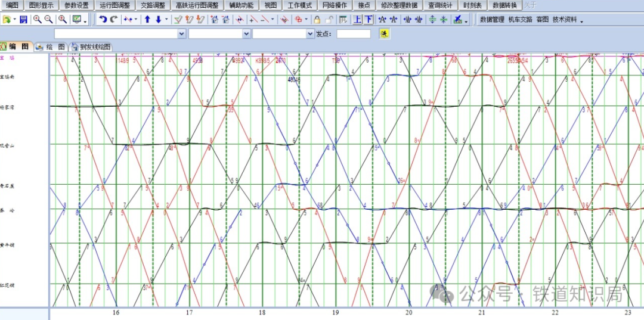This screenshot has width=644, height=320.
Task: Zoom out with the minus magnifier
Action: (x=49, y=20)
